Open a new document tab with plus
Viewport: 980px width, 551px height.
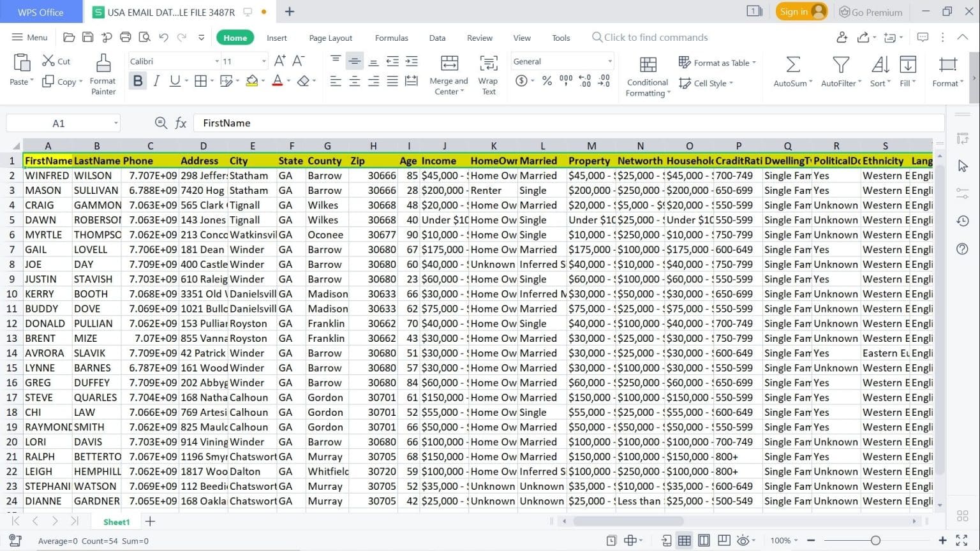tap(289, 11)
